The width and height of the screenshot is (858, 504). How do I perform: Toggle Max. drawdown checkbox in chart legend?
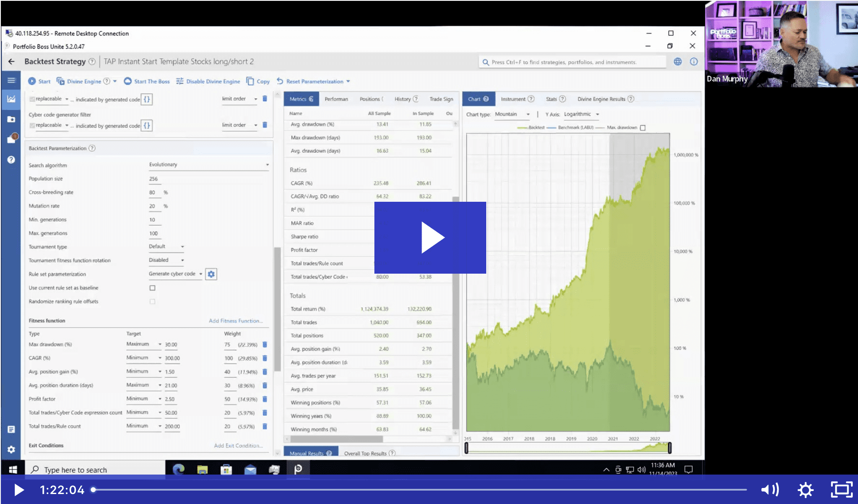click(x=643, y=128)
